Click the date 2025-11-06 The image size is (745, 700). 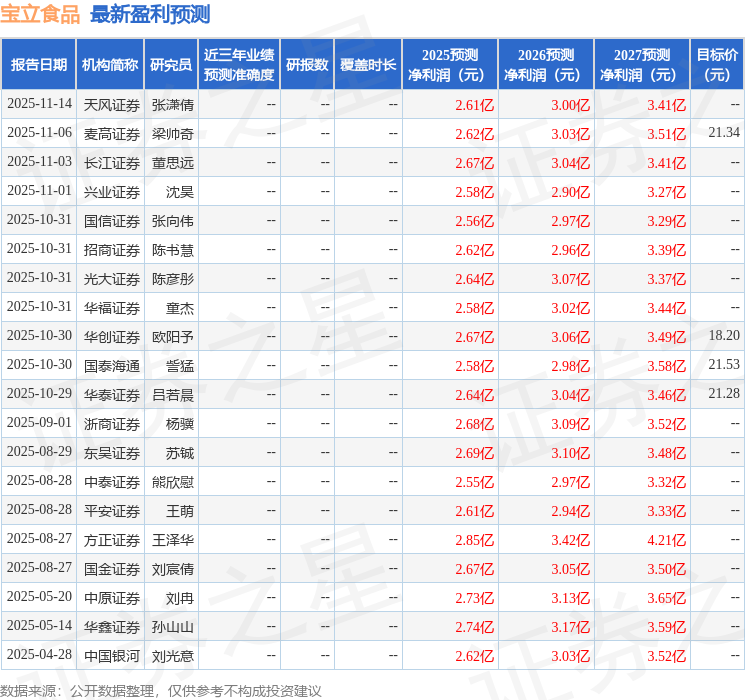(39, 132)
